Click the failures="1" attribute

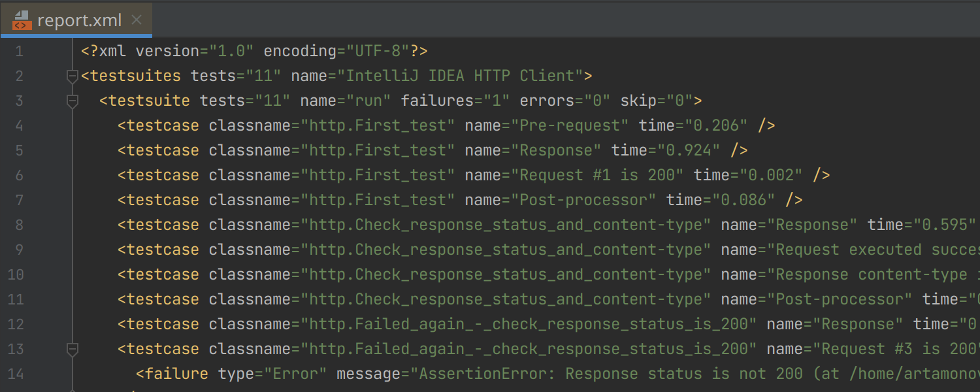click(x=455, y=101)
